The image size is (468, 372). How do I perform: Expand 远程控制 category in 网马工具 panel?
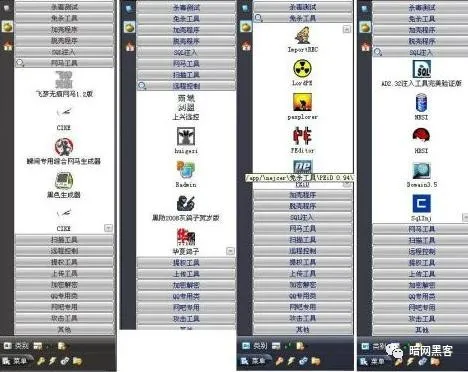(64, 251)
